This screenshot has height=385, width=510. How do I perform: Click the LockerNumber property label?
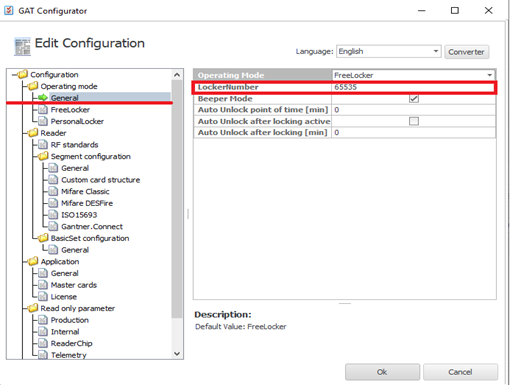pyautogui.click(x=228, y=87)
